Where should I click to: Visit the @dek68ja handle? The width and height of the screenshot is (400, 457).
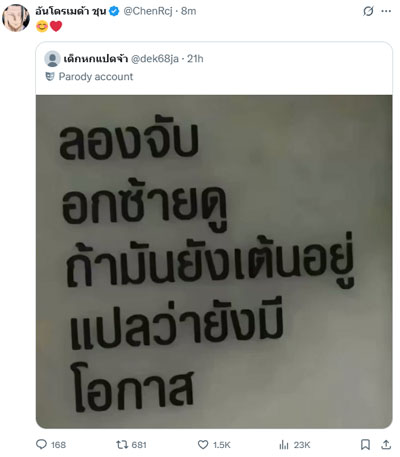155,59
